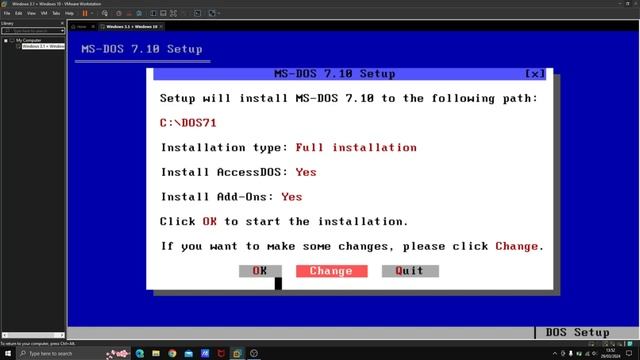640x360 pixels.
Task: Click the microphone icon in system tray
Action: [x=571, y=353]
